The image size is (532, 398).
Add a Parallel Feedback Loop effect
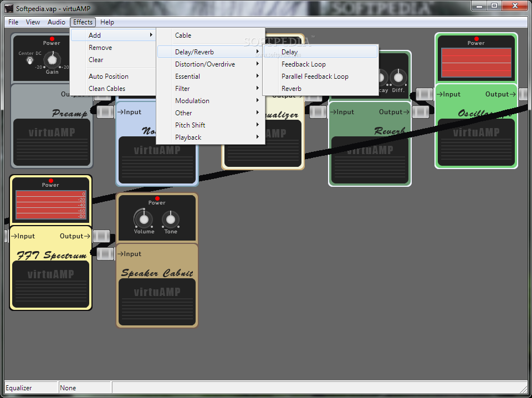click(x=321, y=76)
